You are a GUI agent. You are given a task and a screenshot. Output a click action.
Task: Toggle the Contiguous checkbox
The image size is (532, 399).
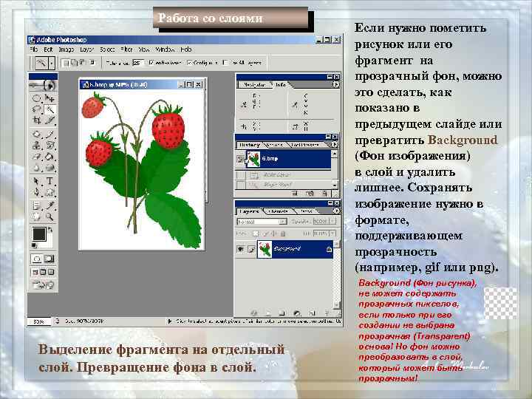[189, 62]
